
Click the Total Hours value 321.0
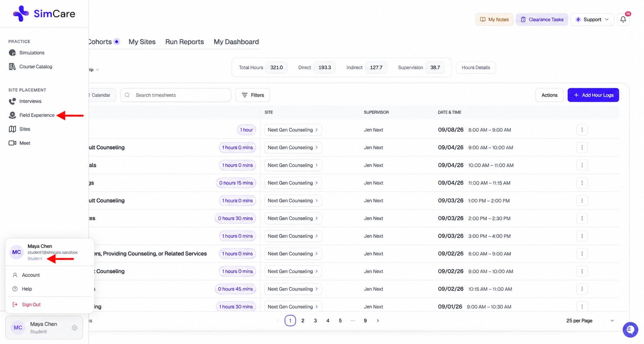click(277, 68)
